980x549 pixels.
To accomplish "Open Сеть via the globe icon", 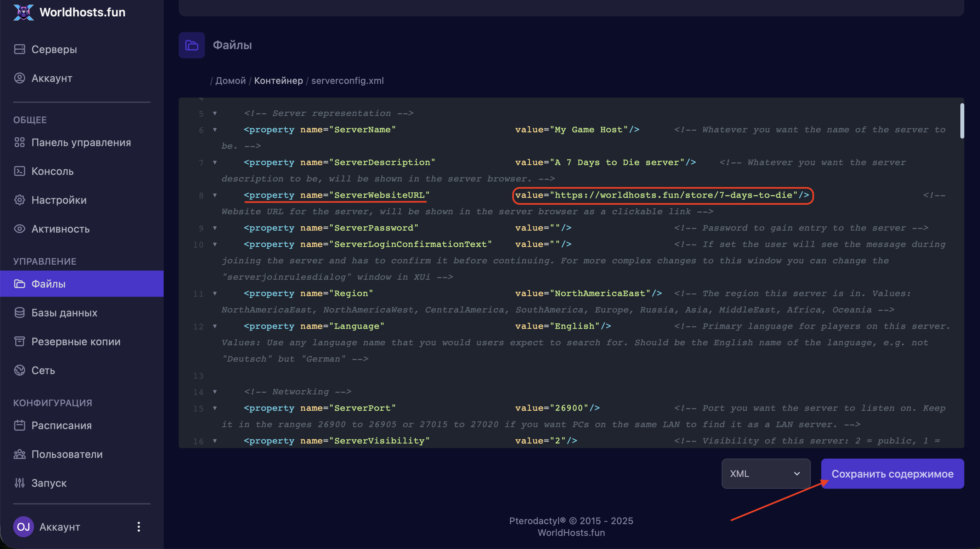I will click(19, 370).
